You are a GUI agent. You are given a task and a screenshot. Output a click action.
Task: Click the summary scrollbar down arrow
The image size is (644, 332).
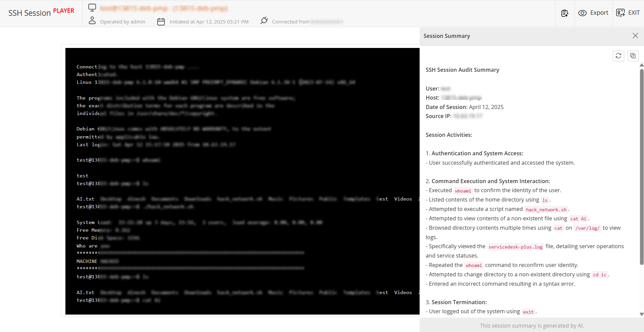click(642, 314)
